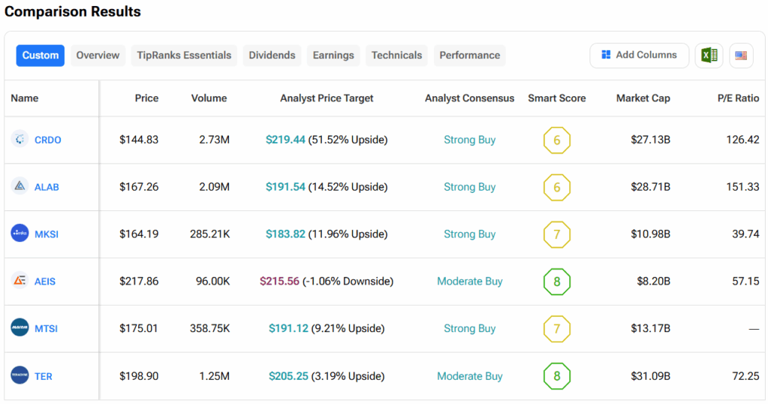The height and width of the screenshot is (404, 768).
Task: Open the US flag country selector
Action: [741, 55]
